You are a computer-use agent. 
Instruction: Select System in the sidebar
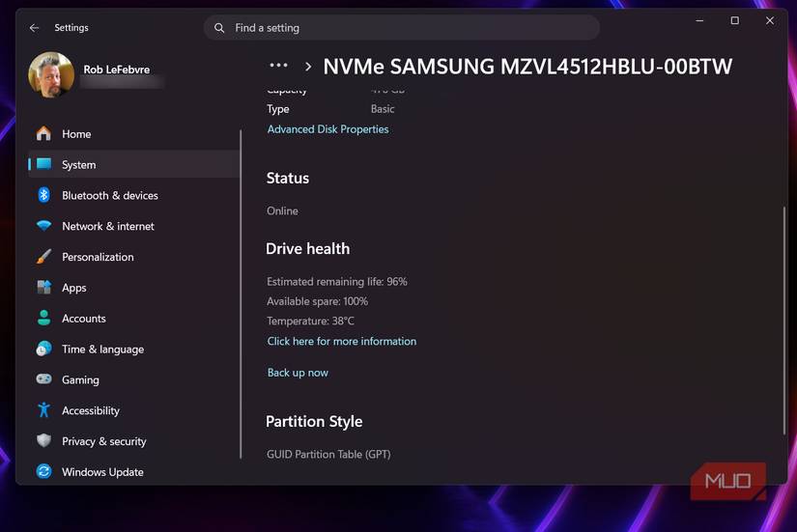click(133, 164)
